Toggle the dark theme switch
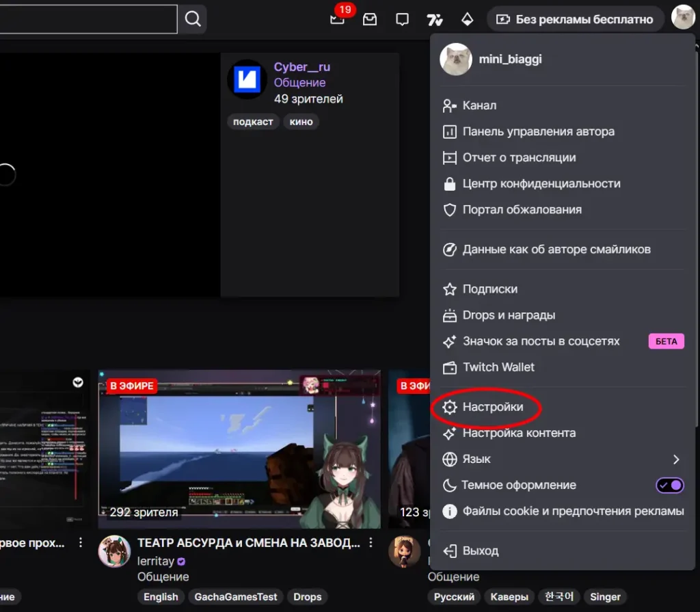The width and height of the screenshot is (700, 612). (x=669, y=485)
